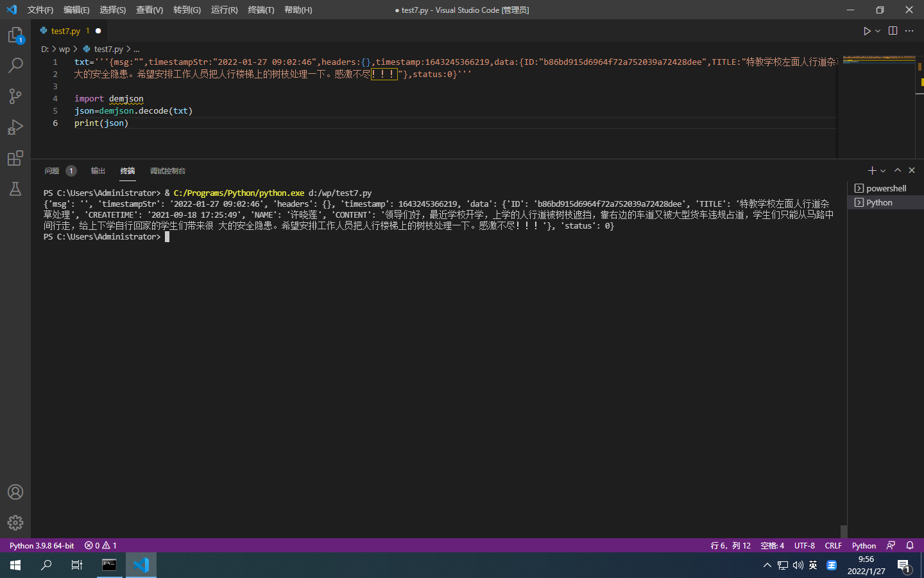The width and height of the screenshot is (924, 578).
Task: Click the json=demjson.decode(txt) line
Action: point(133,110)
